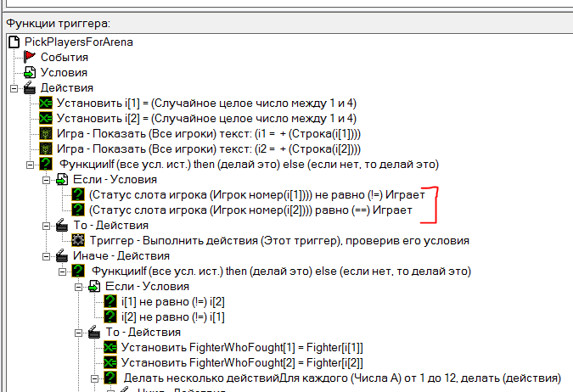Click the icon of i[1] не равно i[2]
The image size is (573, 392).
pos(110,302)
